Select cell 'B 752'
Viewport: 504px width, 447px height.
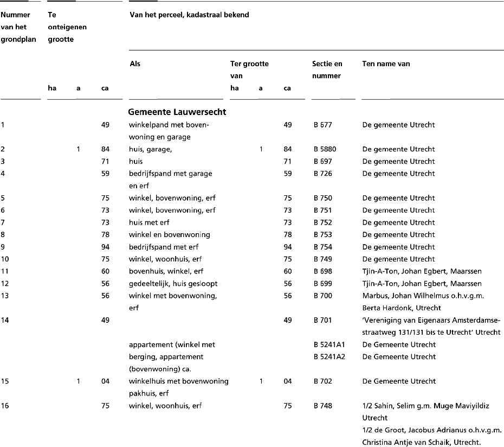tap(322, 223)
